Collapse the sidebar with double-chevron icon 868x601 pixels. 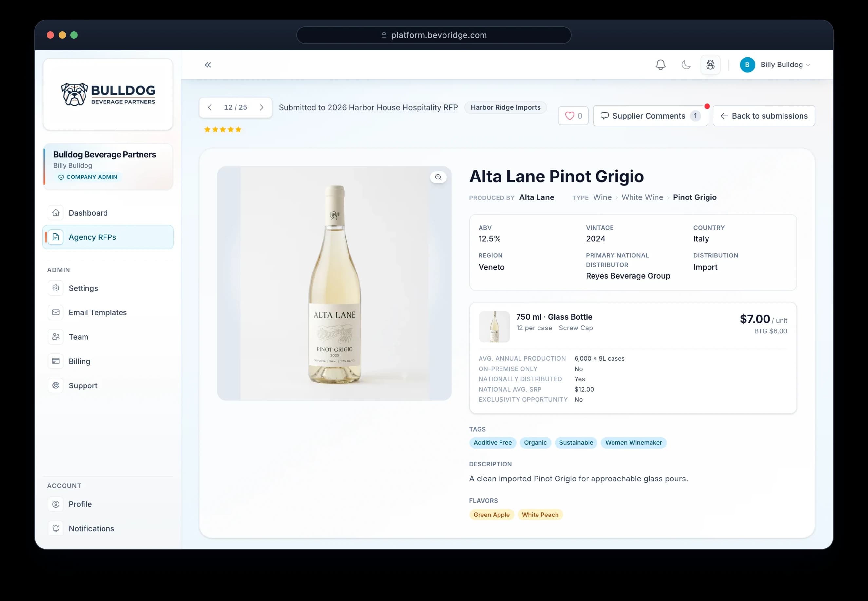(207, 65)
